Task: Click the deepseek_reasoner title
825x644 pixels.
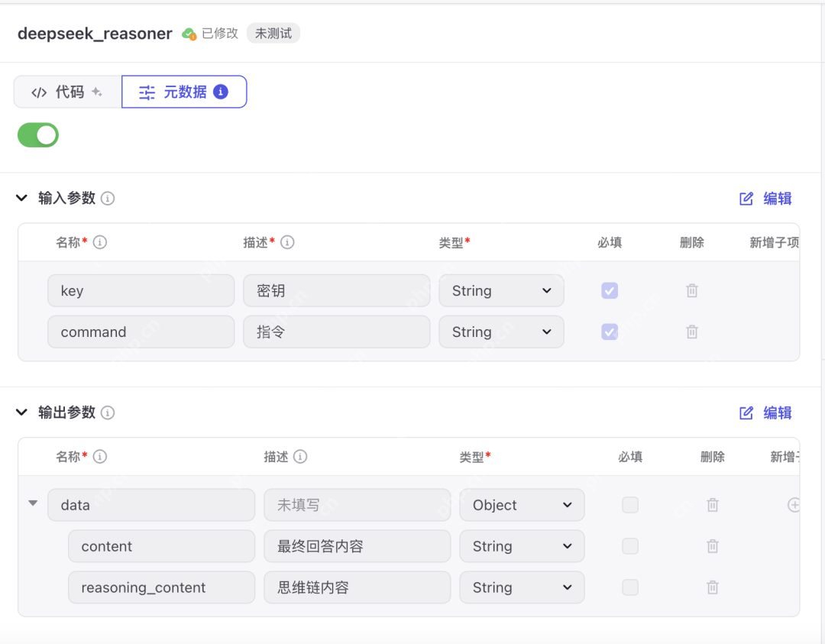Action: tap(95, 34)
